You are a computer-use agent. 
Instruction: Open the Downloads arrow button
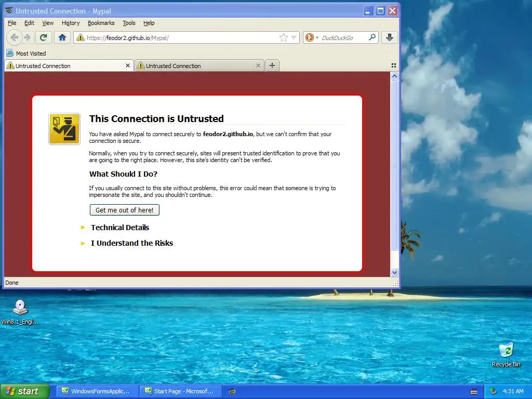pos(390,37)
